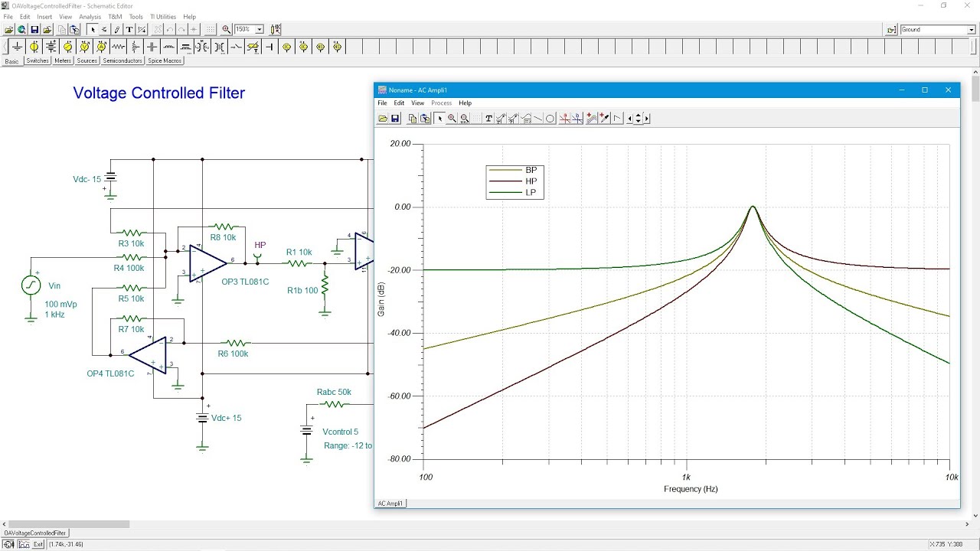This screenshot has width=980, height=551.
Task: Activate the selection arrow in the Schematic Editor toolbar
Action: coord(93,29)
